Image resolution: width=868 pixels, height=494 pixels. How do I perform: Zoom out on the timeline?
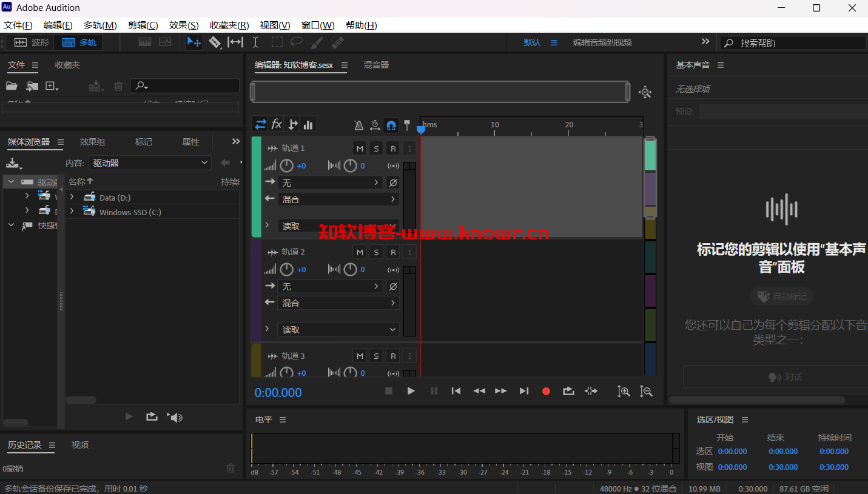[646, 392]
